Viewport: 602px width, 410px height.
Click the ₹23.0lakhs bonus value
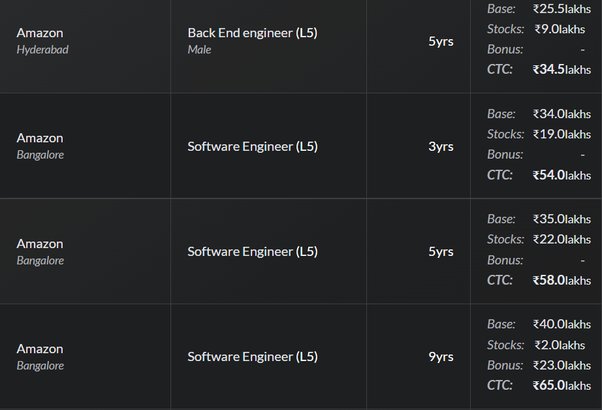click(x=562, y=365)
